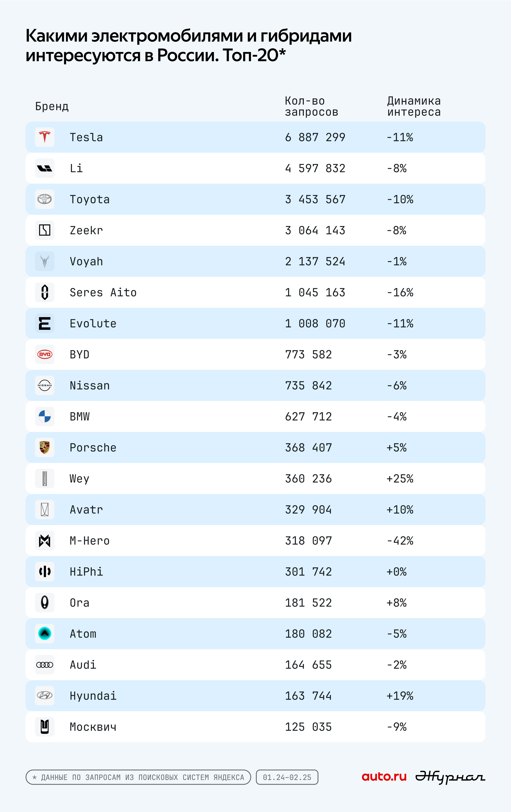
Task: Click the Москвич brand logo
Action: coord(44,727)
